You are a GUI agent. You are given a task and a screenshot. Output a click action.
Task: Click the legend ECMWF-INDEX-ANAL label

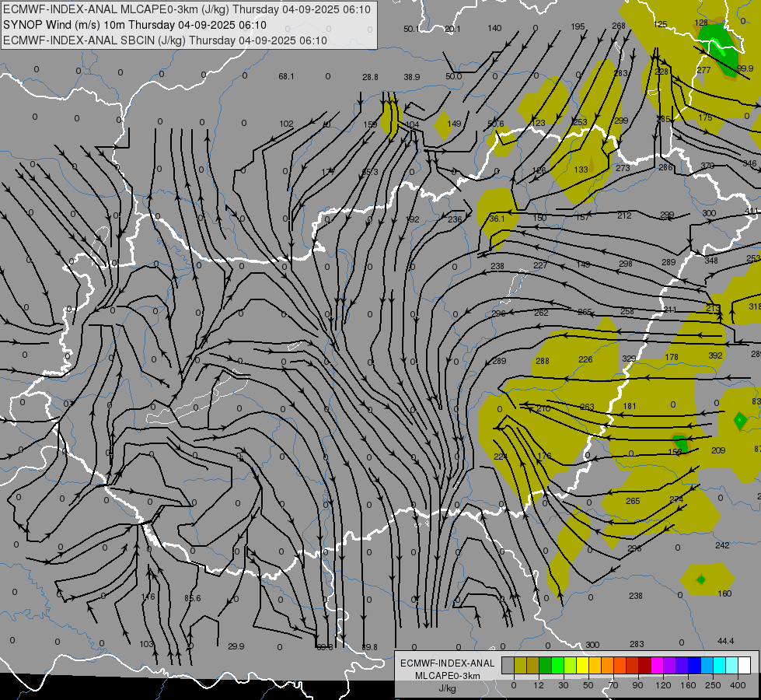(448, 663)
